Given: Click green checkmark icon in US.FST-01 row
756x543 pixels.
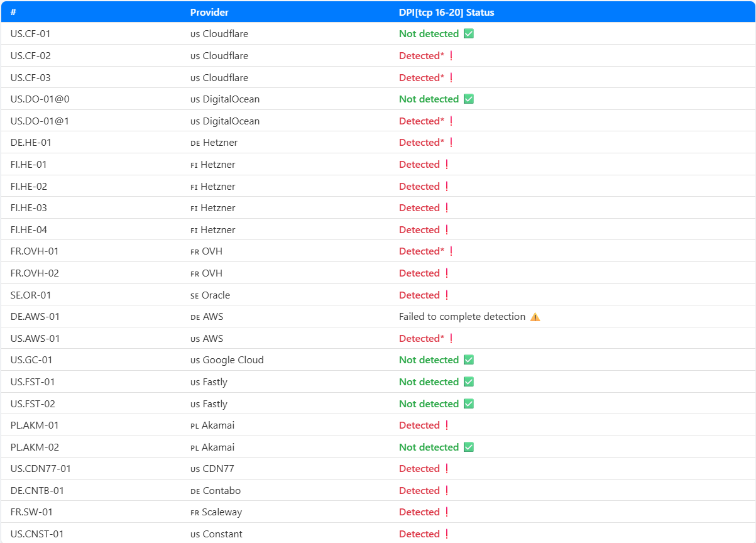Looking at the screenshot, I should [468, 382].
